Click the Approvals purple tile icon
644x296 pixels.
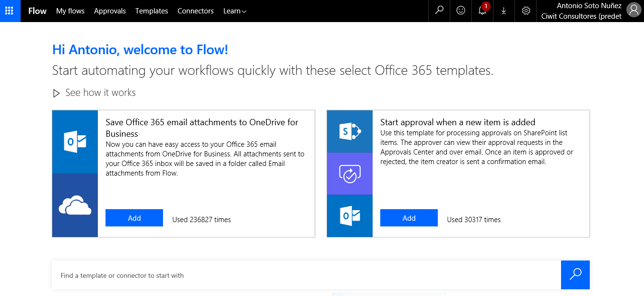coord(350,174)
